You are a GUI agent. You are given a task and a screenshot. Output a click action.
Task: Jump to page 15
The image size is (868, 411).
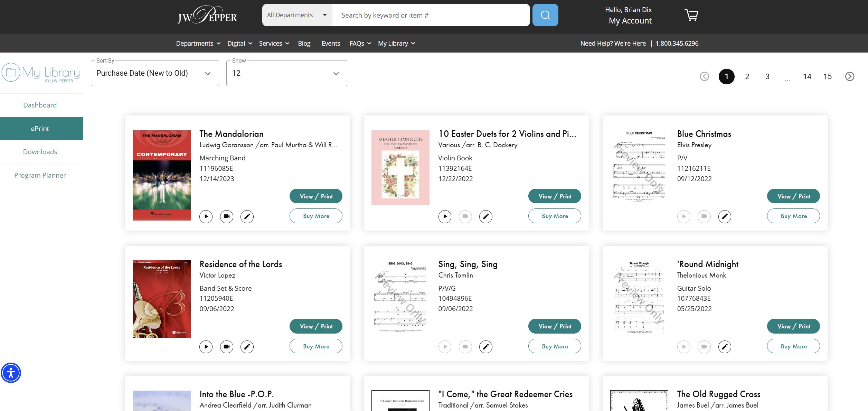pyautogui.click(x=828, y=76)
